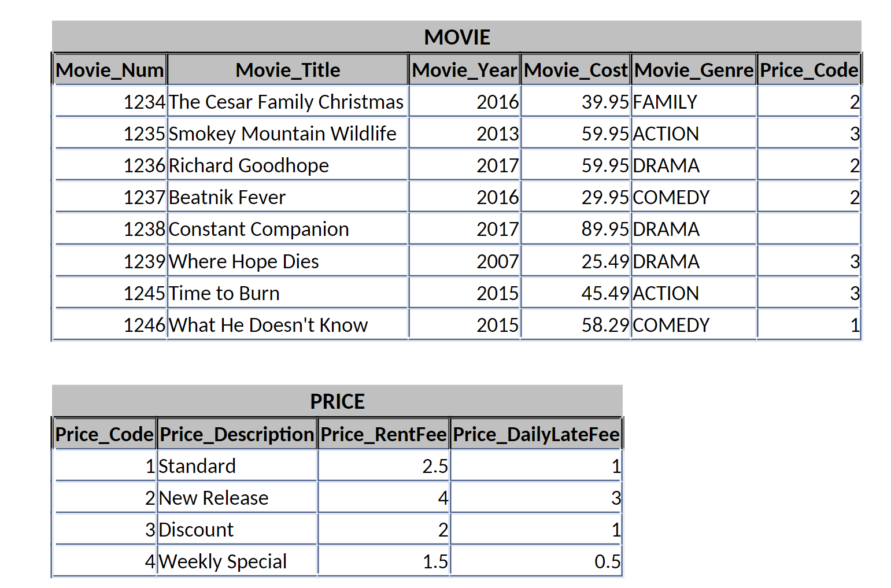Click the Movie_Year header cell
Image resolution: width=891 pixels, height=588 pixels.
(464, 70)
